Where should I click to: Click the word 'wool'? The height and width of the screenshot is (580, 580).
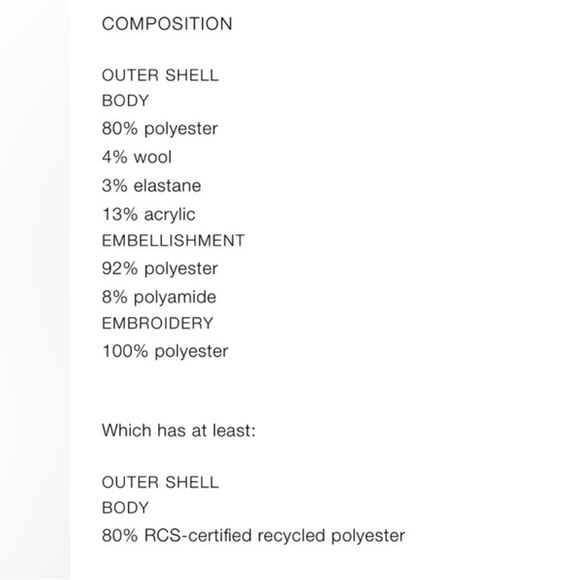(x=152, y=157)
